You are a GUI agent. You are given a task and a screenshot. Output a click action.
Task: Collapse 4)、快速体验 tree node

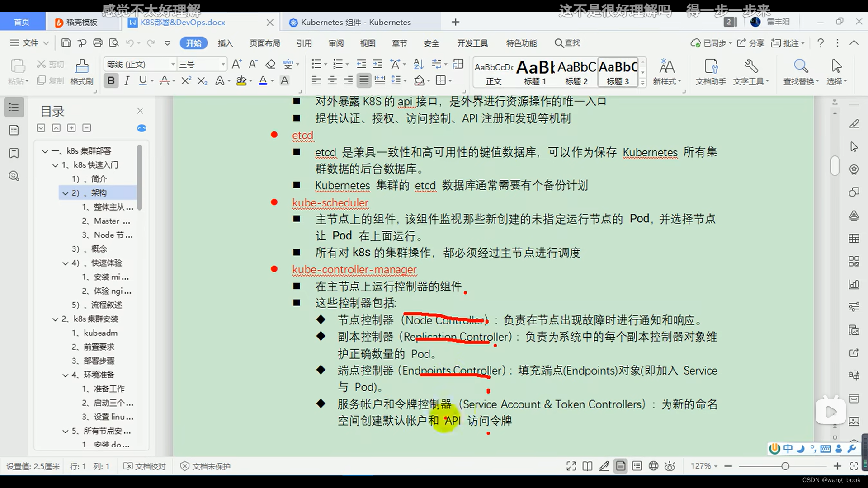click(x=65, y=263)
